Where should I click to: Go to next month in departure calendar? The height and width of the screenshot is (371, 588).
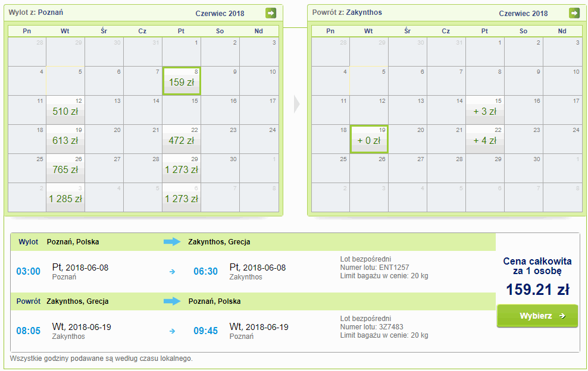tap(271, 13)
